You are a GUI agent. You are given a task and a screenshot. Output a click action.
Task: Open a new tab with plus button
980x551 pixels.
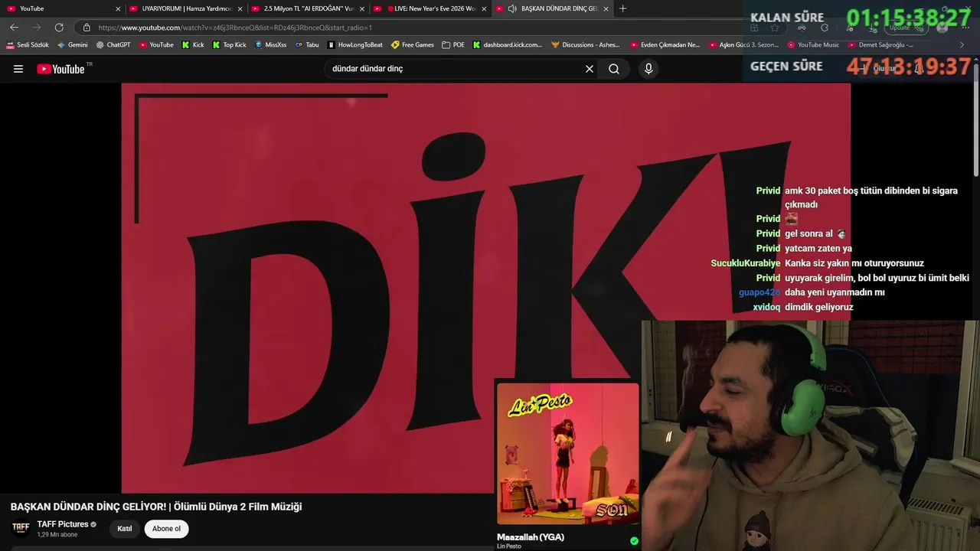click(622, 8)
